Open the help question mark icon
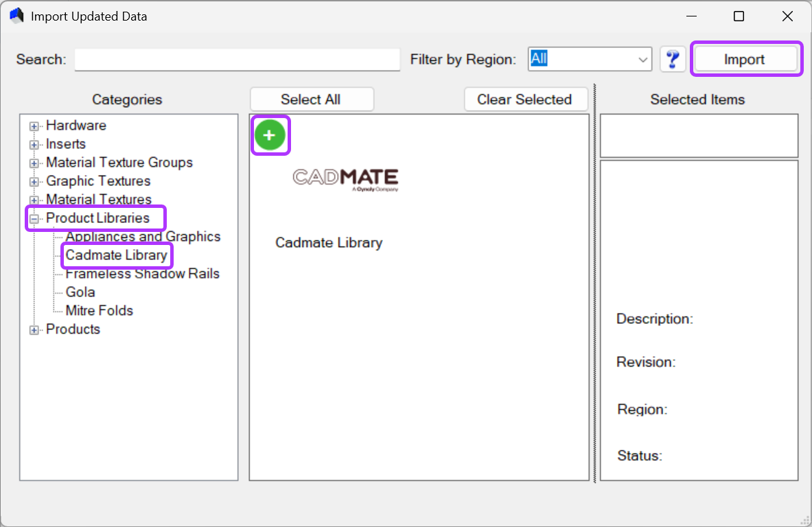 672,59
